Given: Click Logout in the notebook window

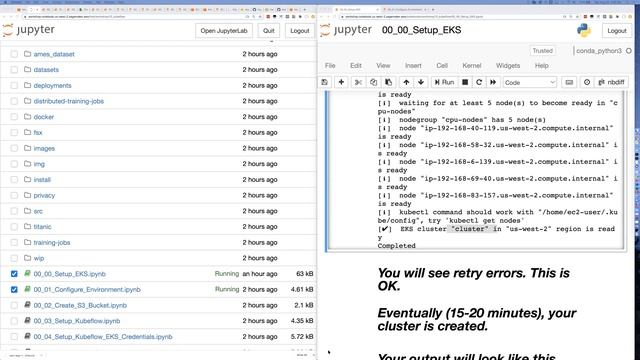Looking at the screenshot, I should tap(616, 31).
